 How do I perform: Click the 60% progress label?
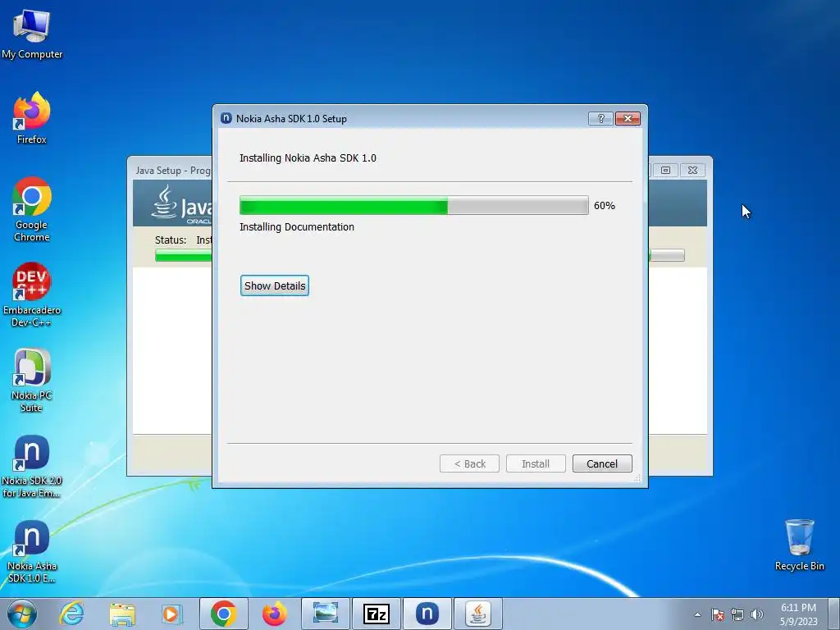click(605, 206)
